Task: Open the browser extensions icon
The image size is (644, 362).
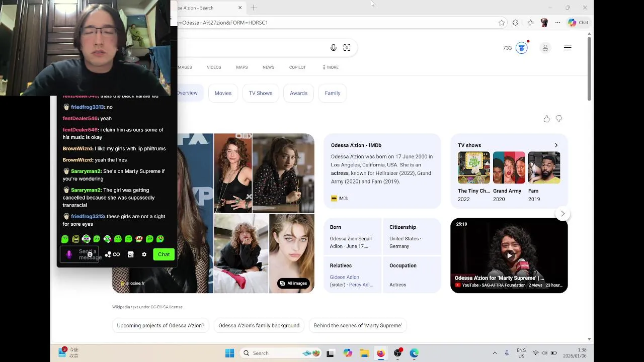Action: coord(515,23)
